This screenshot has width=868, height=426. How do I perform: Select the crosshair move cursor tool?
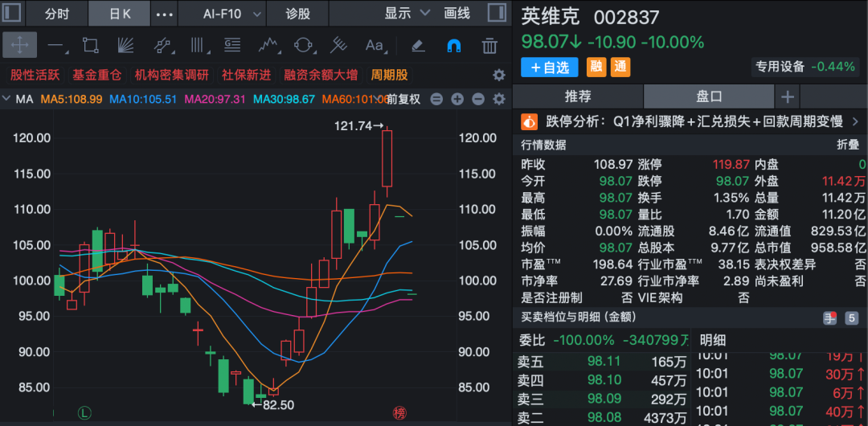(19, 45)
